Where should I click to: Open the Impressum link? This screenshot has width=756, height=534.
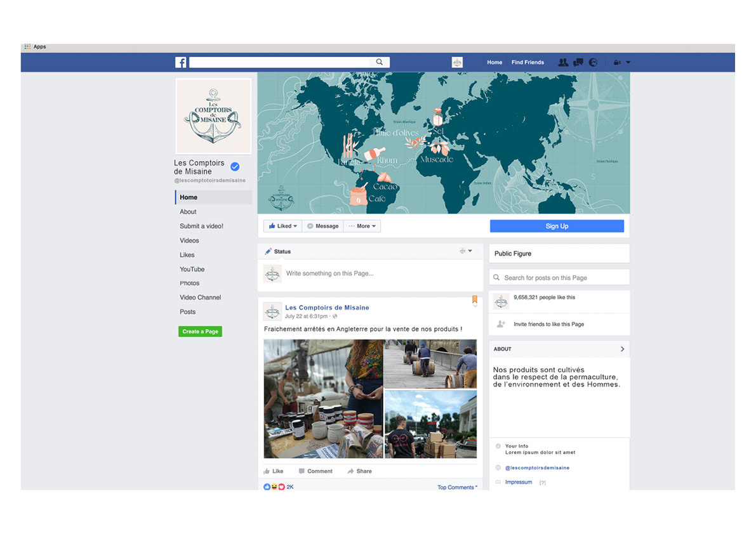coord(519,482)
